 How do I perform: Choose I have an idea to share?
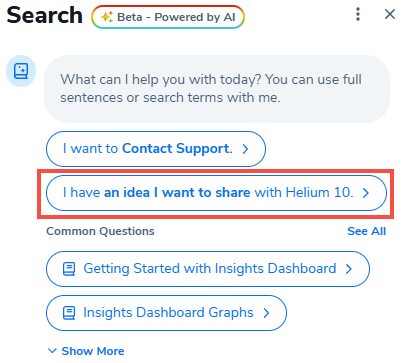click(x=216, y=193)
